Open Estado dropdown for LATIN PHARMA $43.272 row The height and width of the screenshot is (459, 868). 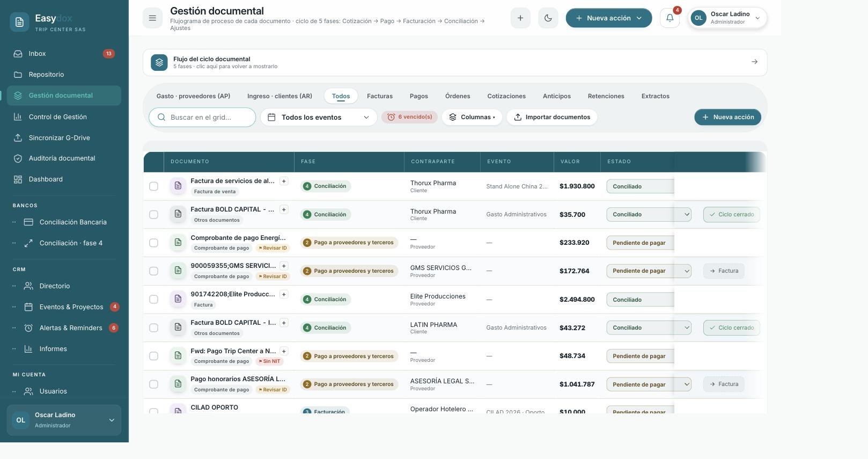(649, 327)
